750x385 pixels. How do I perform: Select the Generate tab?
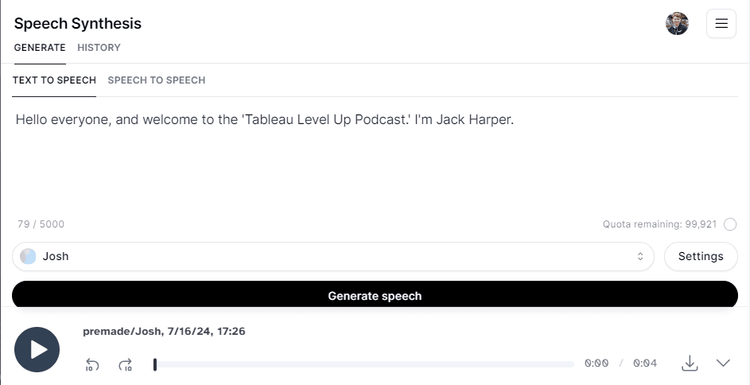pos(40,48)
